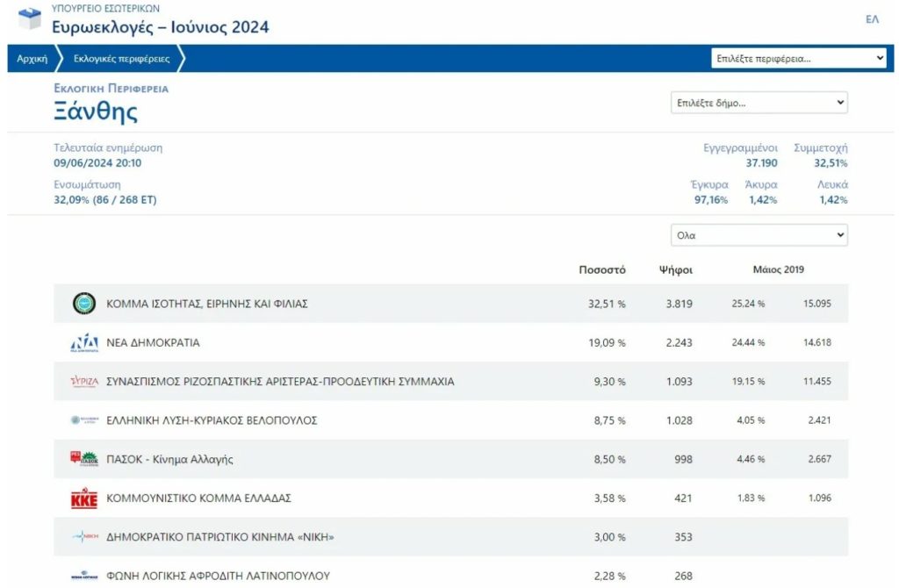
Task: Click the 14.618 votes from 2019
Action: point(817,343)
